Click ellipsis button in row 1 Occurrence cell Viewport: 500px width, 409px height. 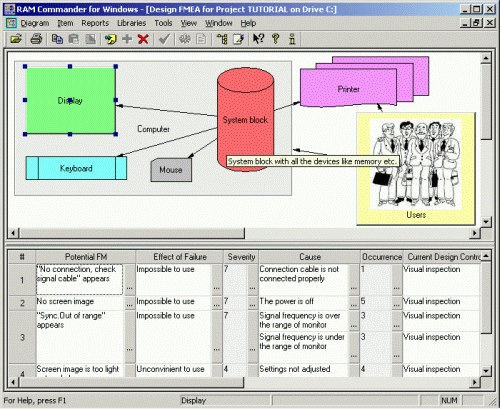click(397, 280)
